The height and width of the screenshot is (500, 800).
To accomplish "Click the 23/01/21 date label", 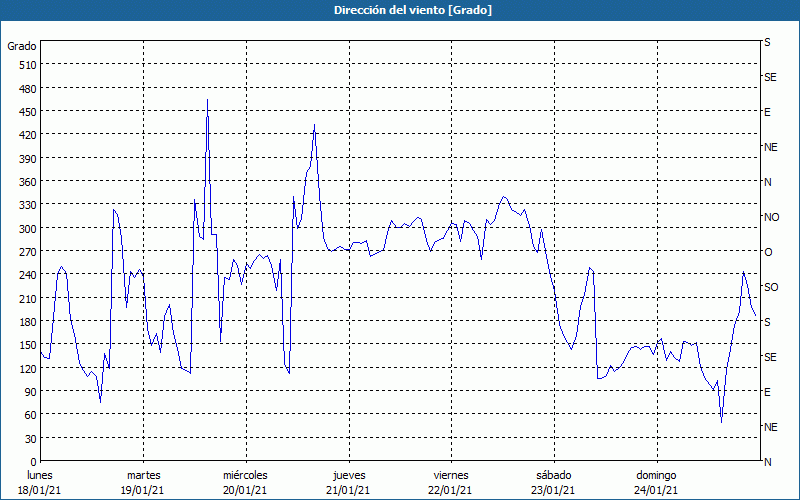I will click(553, 490).
